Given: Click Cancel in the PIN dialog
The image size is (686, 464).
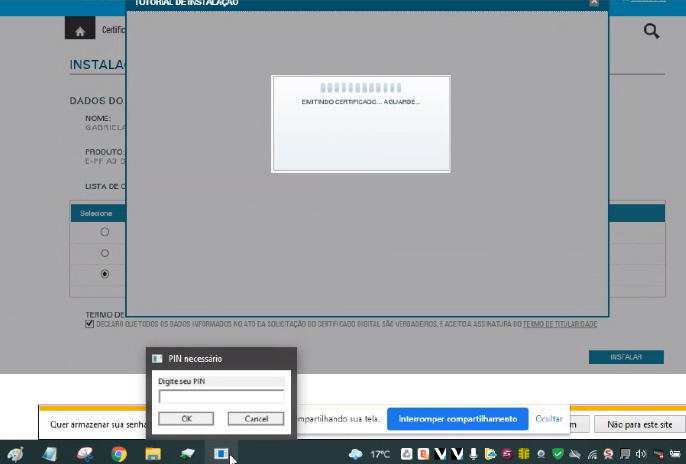Looking at the screenshot, I should coord(256,418).
